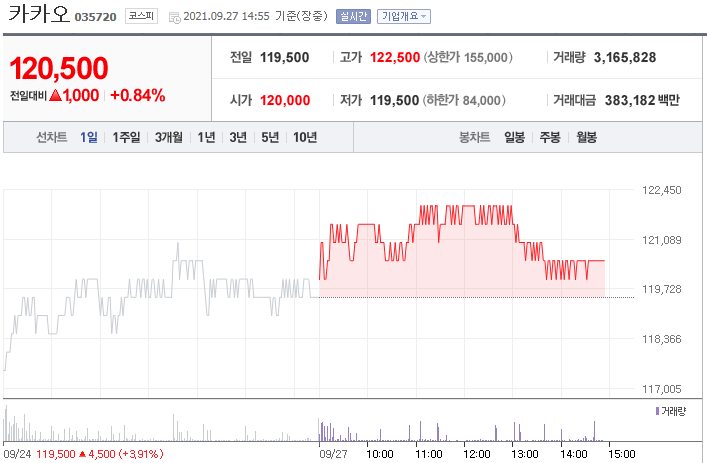707x463 pixels.
Task: Switch to the 3개월 chart range
Action: pos(169,137)
